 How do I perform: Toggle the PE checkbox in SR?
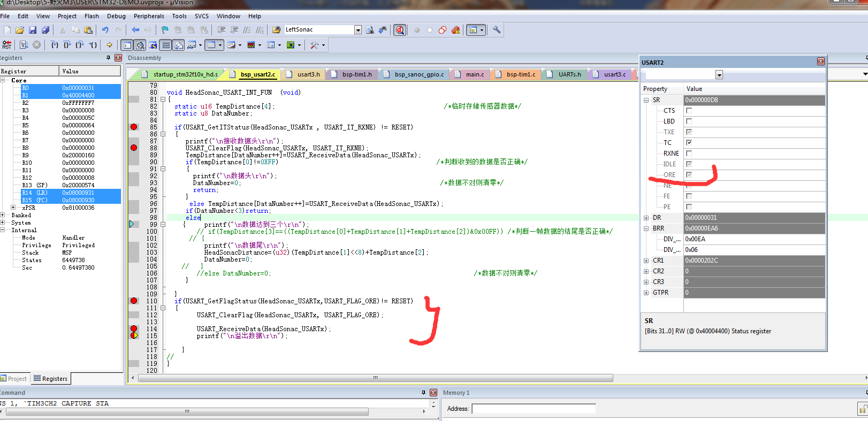point(689,207)
